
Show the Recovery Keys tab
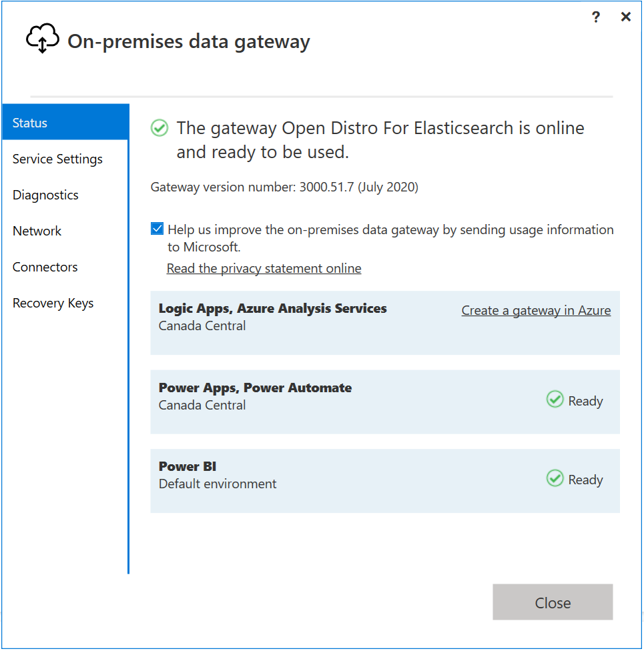pyautogui.click(x=65, y=303)
